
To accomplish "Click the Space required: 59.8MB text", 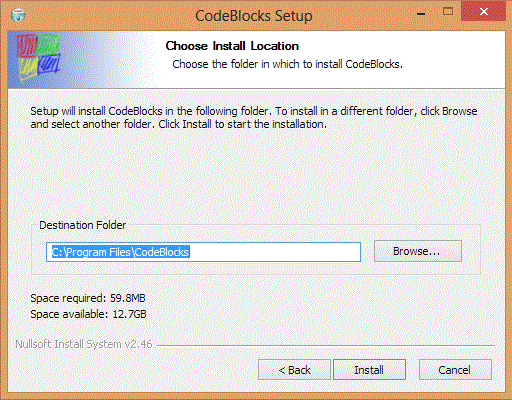I will coord(88,298).
